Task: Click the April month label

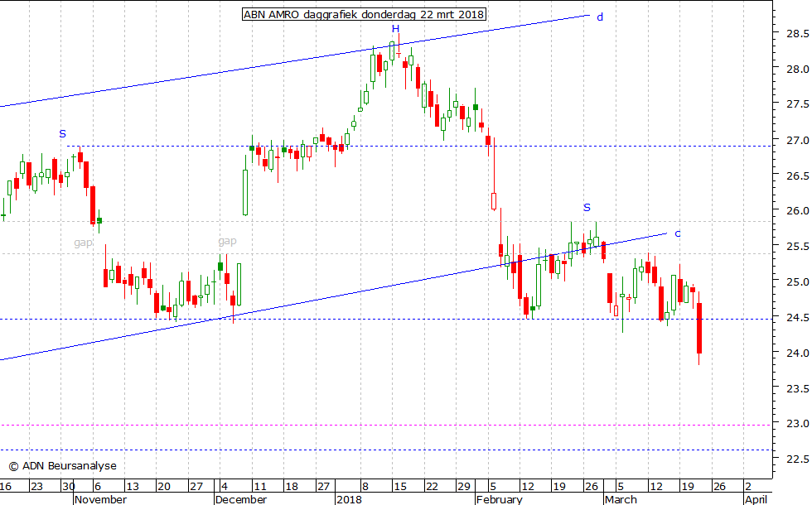Action: tap(756, 499)
